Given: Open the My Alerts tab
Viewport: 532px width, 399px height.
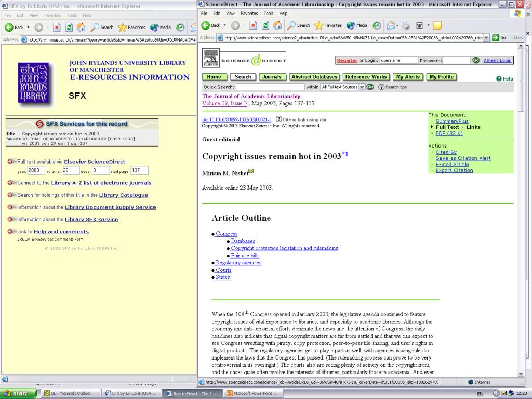Looking at the screenshot, I should [408, 77].
